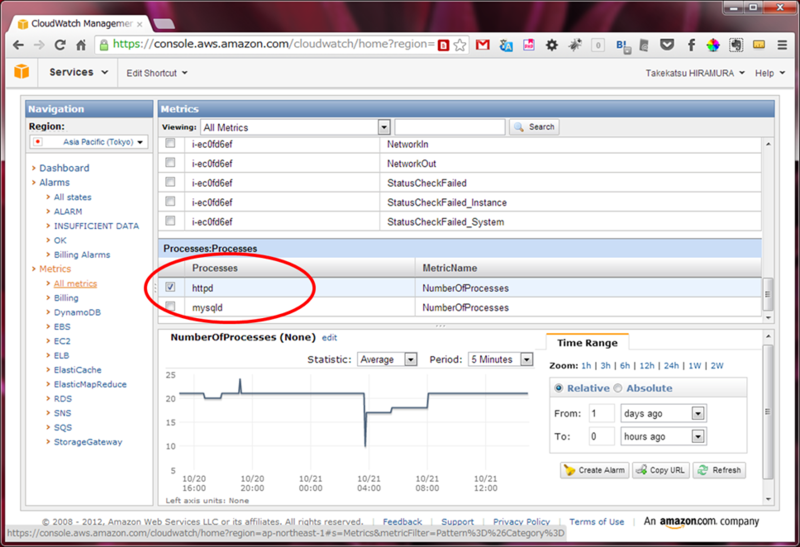Open the Help dropdown menu

pos(769,73)
